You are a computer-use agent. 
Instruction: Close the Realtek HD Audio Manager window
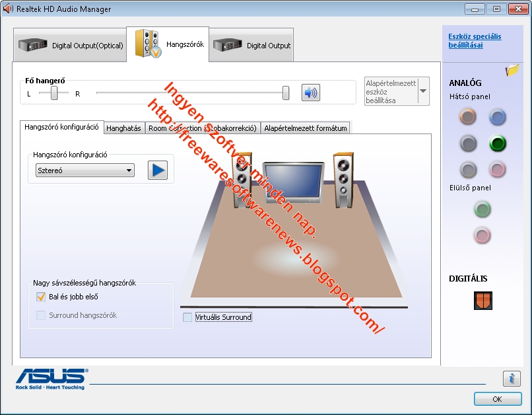(x=518, y=9)
